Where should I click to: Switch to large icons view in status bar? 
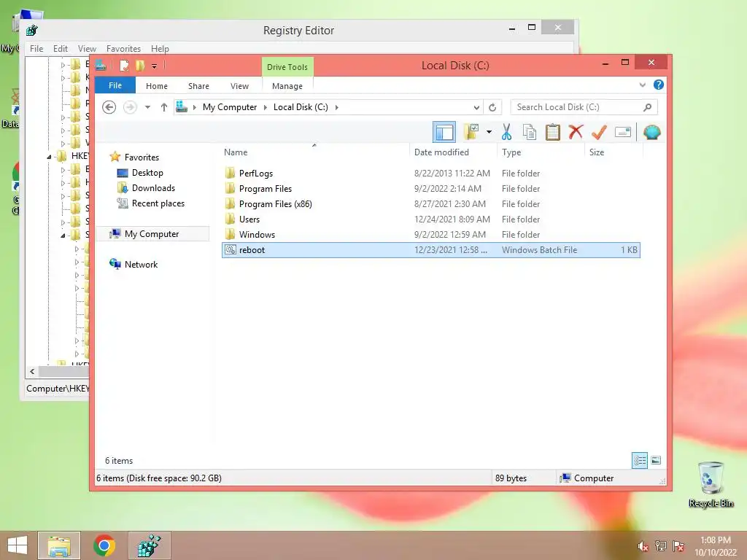tap(656, 460)
